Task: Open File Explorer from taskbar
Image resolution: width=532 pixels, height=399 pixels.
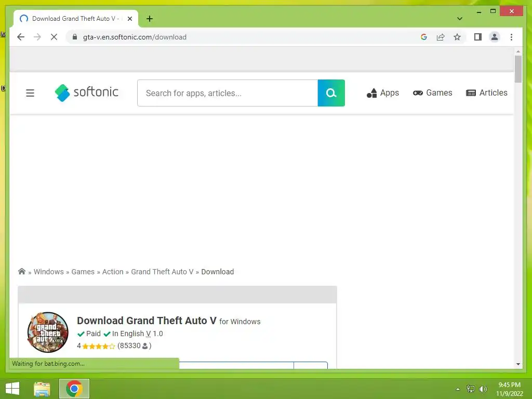Action: point(42,389)
